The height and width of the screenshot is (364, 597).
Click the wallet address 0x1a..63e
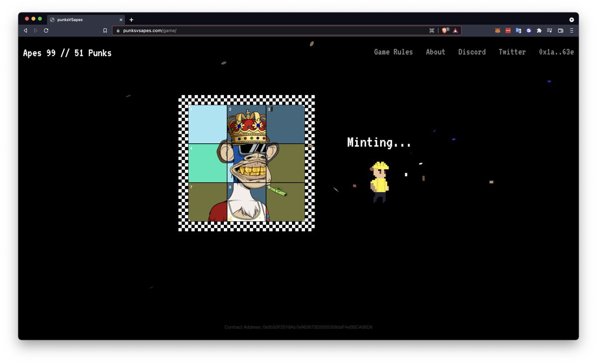click(556, 52)
